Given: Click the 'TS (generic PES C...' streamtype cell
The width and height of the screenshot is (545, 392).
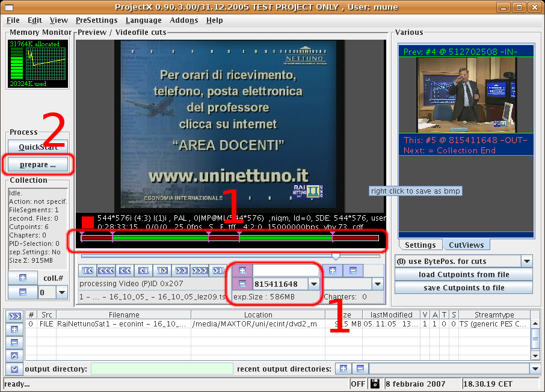Looking at the screenshot, I should (494, 324).
